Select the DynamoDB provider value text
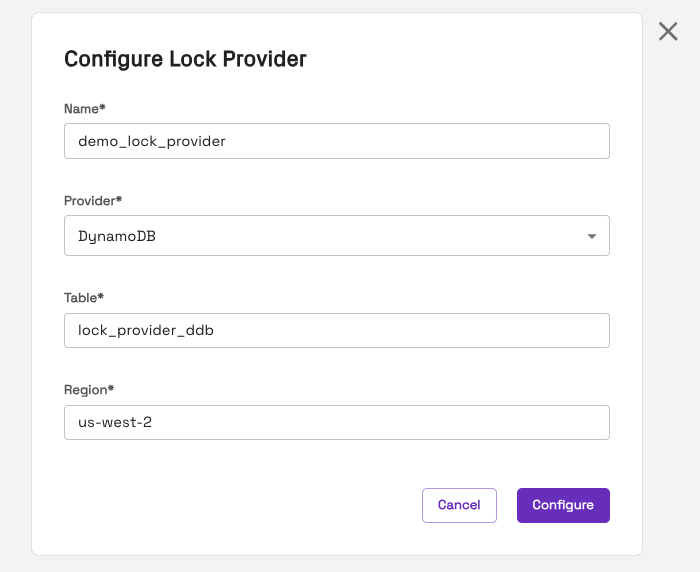 pos(117,236)
